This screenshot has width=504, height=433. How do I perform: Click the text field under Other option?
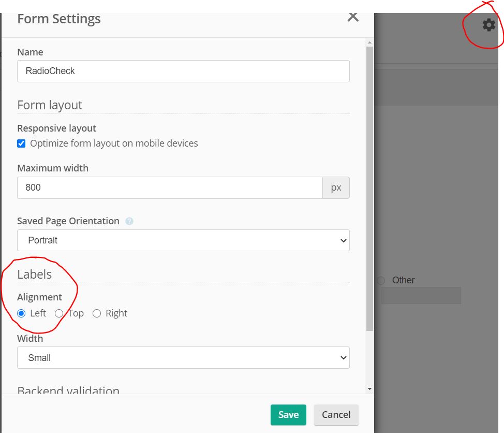[421, 296]
